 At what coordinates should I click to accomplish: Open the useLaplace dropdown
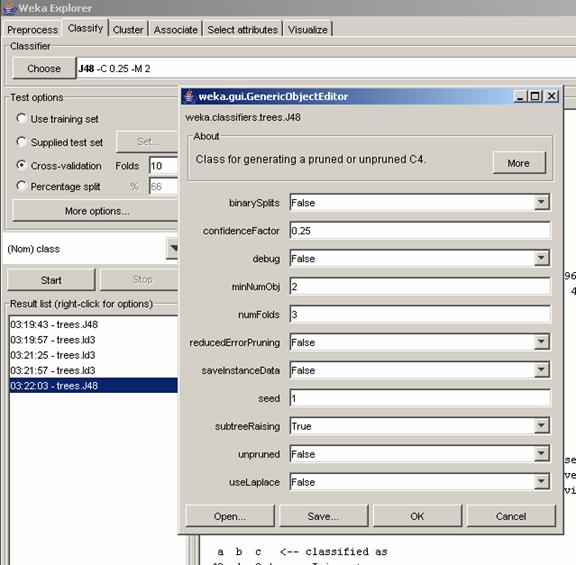541,482
